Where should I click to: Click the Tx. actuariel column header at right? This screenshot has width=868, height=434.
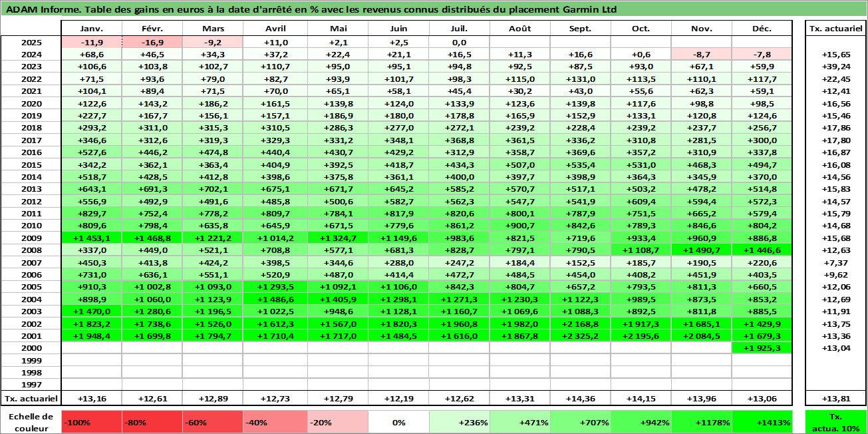[836, 29]
